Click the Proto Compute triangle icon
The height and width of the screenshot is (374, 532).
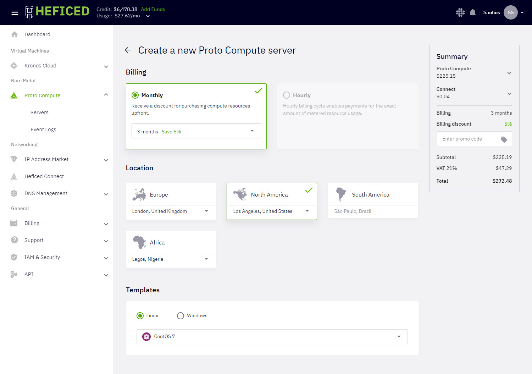tap(14, 95)
